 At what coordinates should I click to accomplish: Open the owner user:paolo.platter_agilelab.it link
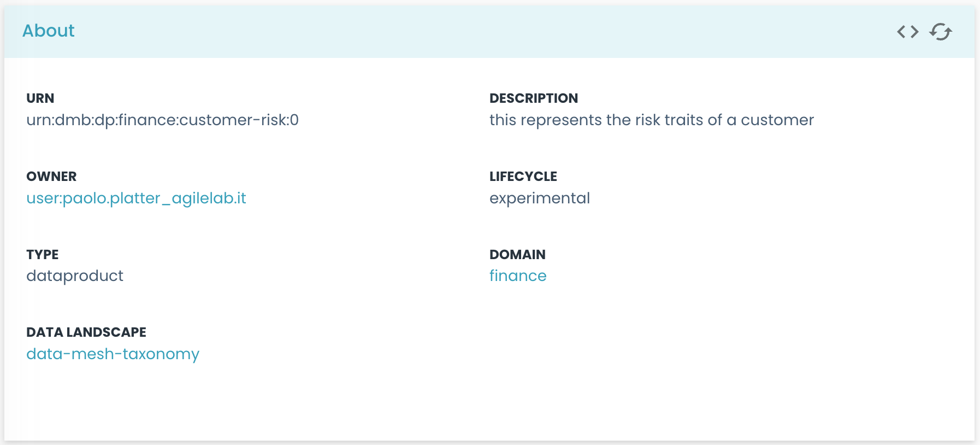point(136,198)
